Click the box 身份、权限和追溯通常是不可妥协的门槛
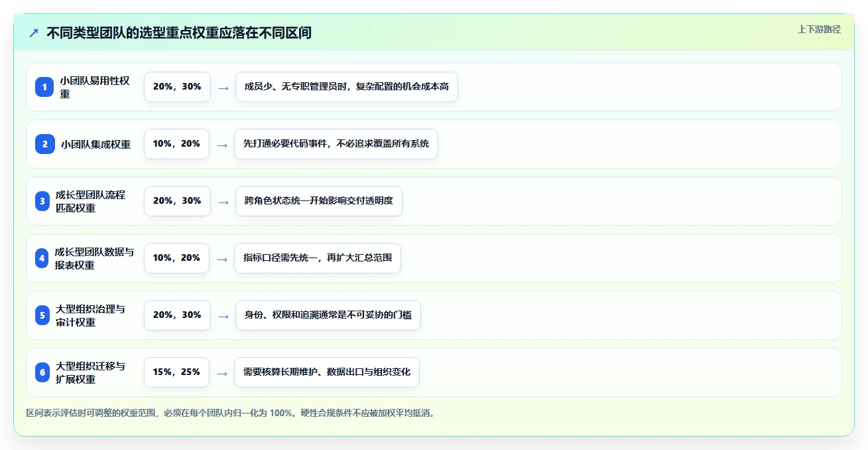 tap(328, 315)
